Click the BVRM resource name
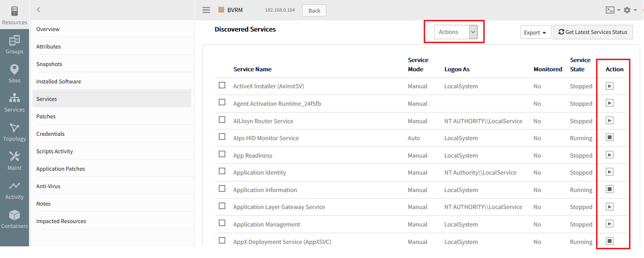The height and width of the screenshot is (258, 644). (x=235, y=10)
